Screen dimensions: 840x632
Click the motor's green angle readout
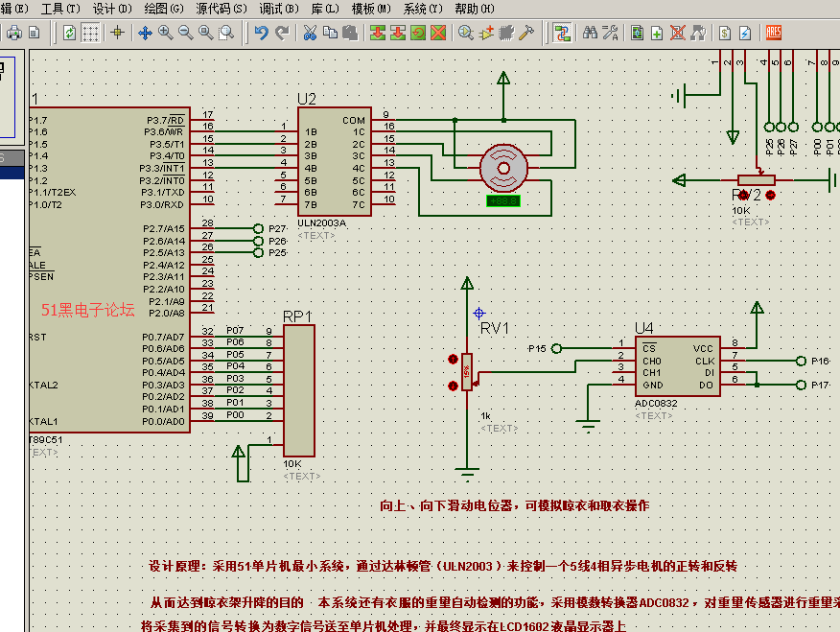click(x=503, y=200)
